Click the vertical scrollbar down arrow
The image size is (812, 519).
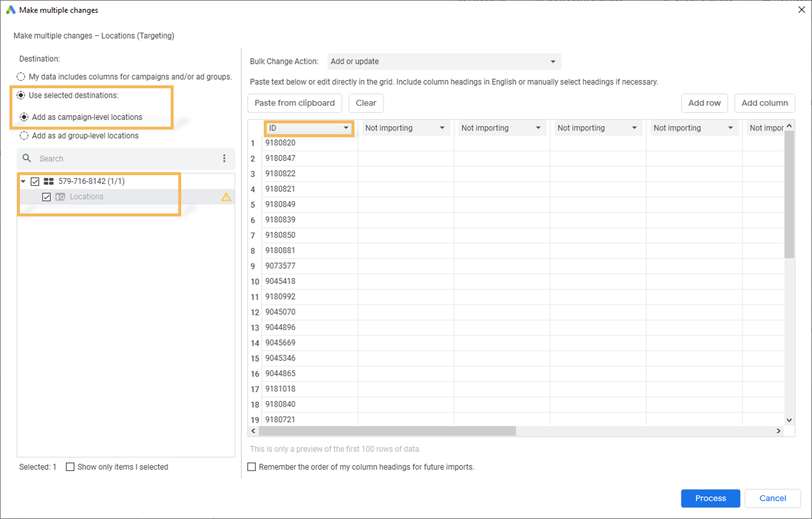click(789, 420)
